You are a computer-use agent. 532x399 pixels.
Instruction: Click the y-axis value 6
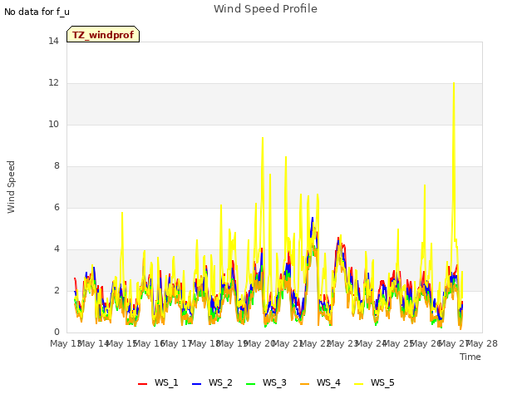pos(57,208)
